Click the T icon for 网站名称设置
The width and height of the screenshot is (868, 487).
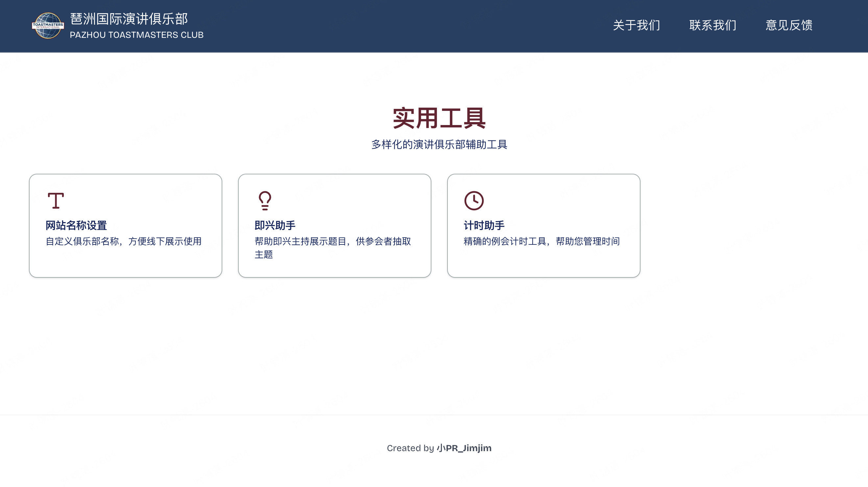point(56,201)
